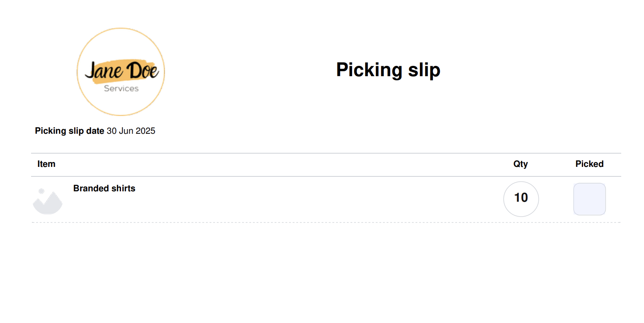Click the placeholder image icon beside Branded shirts
The width and height of the screenshot is (644, 323).
pos(48,201)
